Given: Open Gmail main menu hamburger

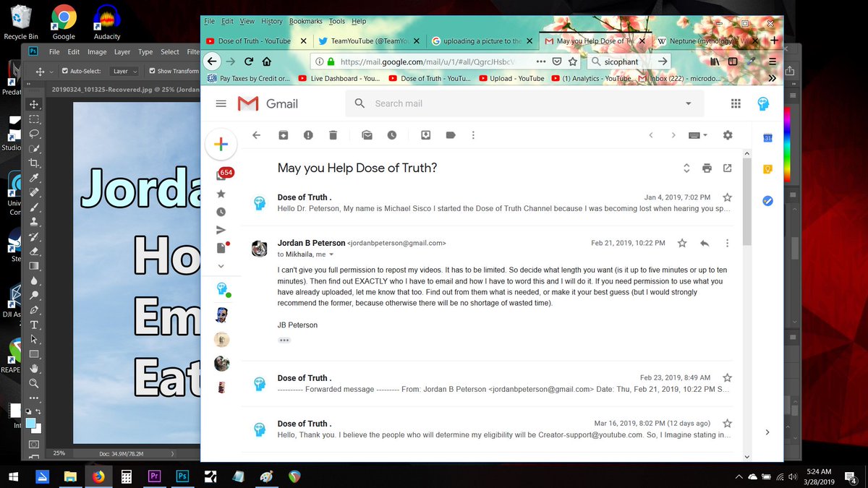Looking at the screenshot, I should [x=221, y=104].
